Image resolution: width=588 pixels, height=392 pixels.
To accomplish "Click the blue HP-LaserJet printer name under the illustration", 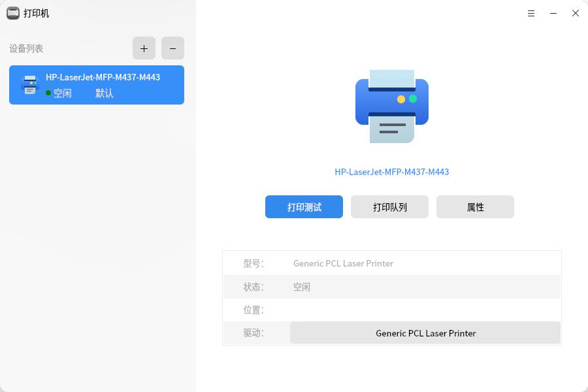I will (391, 172).
